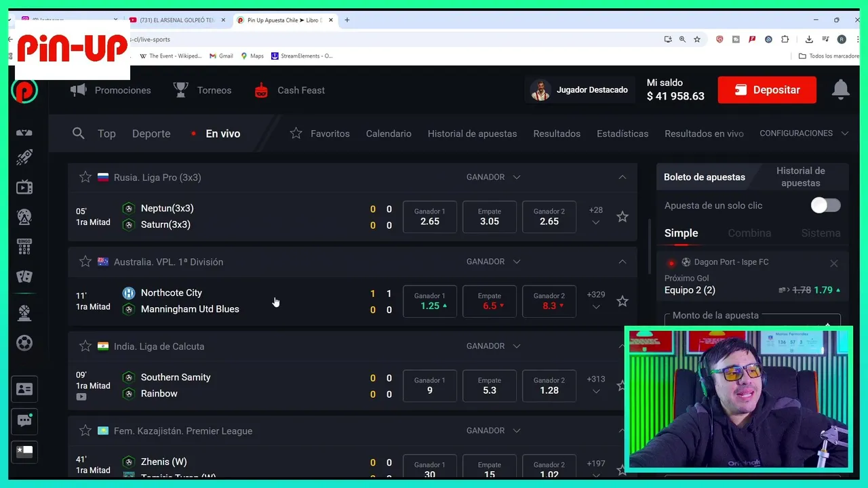
Task: Expand +329 more markets for Northcote City
Action: coord(596,300)
